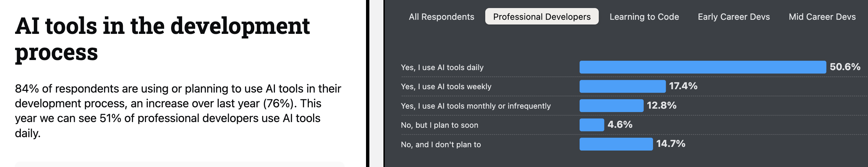Click the 'No, but I plan to soon' label
Screen dimensions: 868x167
(439, 125)
